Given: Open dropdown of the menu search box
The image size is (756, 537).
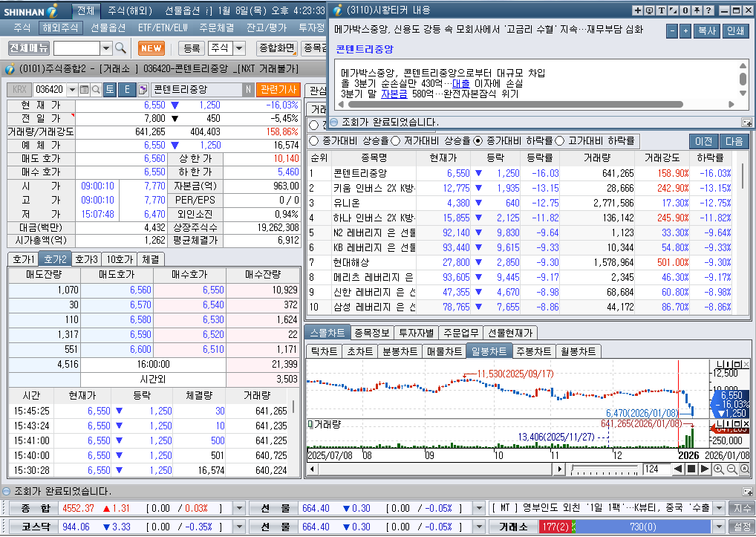Looking at the screenshot, I should coord(106,48).
